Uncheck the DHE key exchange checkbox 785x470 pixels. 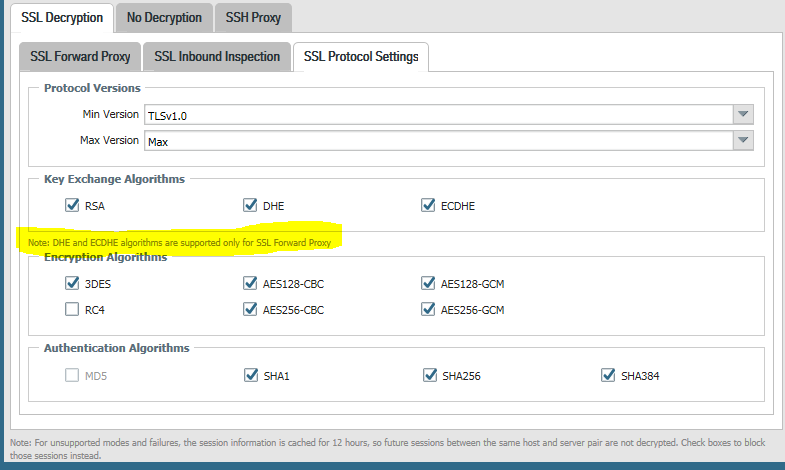pos(250,205)
